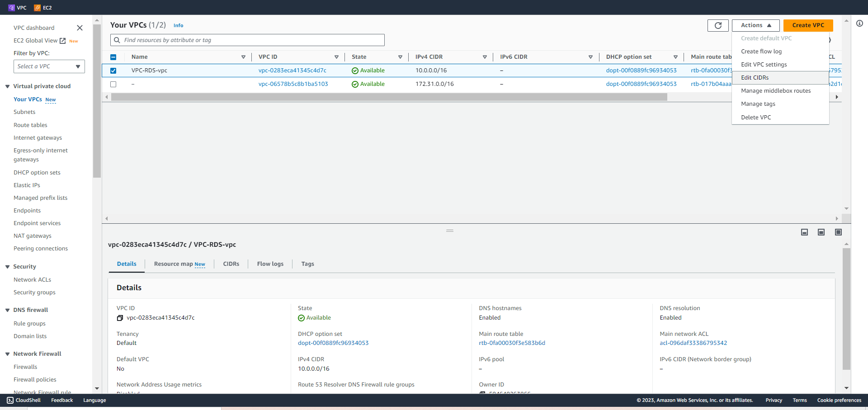The width and height of the screenshot is (868, 410).
Task: Open CloudShell from the footer
Action: 24,401
